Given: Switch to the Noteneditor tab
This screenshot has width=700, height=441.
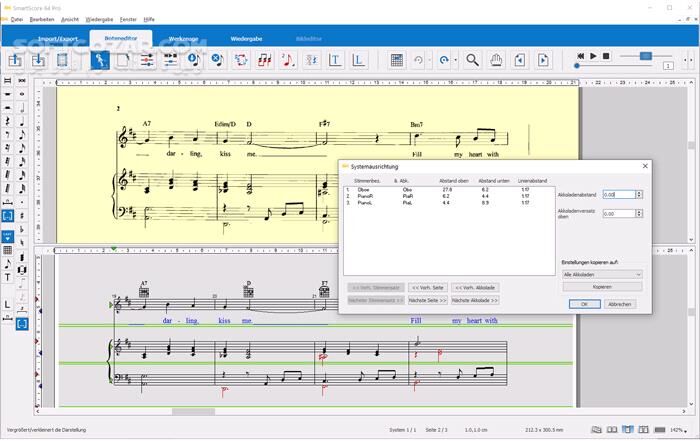Looking at the screenshot, I should [121, 38].
